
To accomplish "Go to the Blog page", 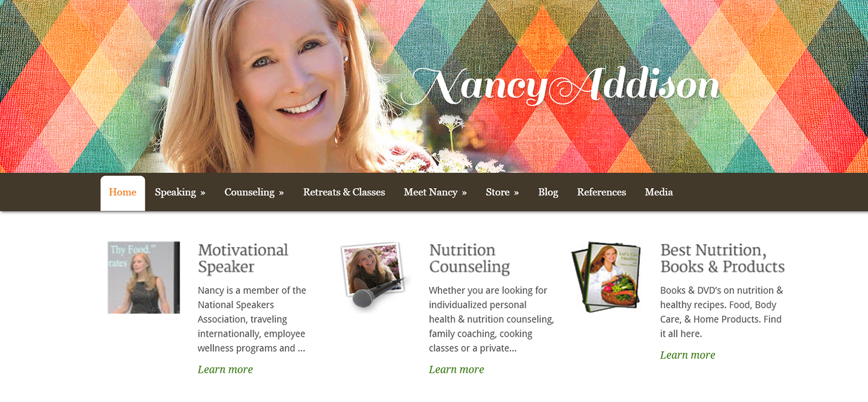I will (548, 193).
